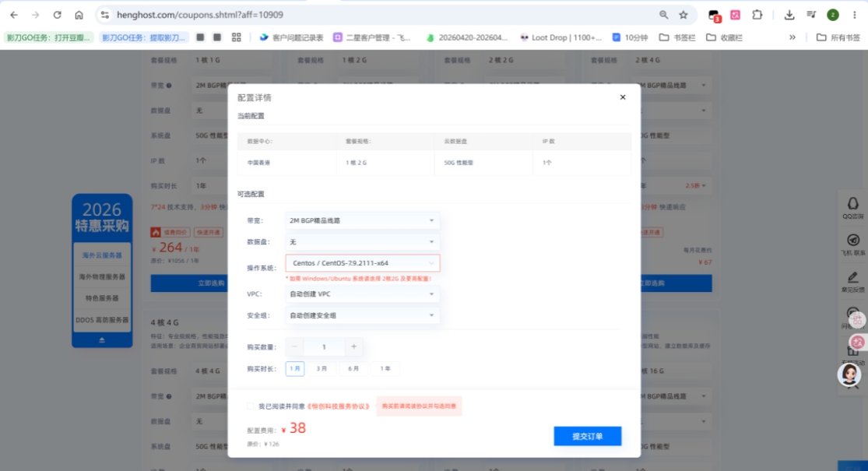Open the 所有书签 folder
The image size is (868, 471).
coord(838,37)
